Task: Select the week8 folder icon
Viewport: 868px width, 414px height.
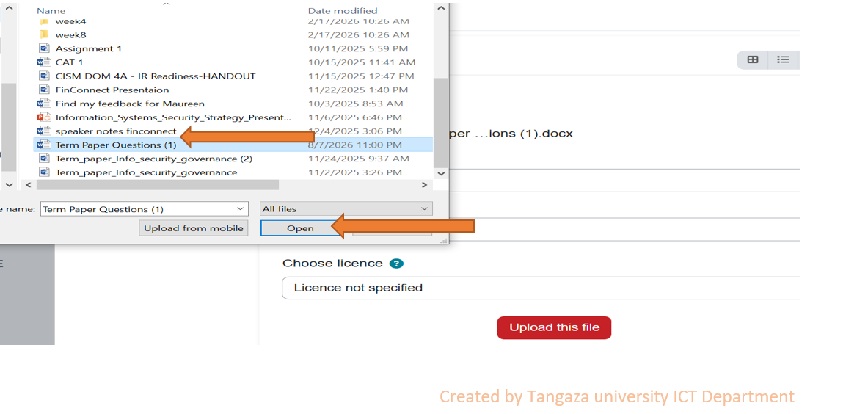Action: [44, 35]
